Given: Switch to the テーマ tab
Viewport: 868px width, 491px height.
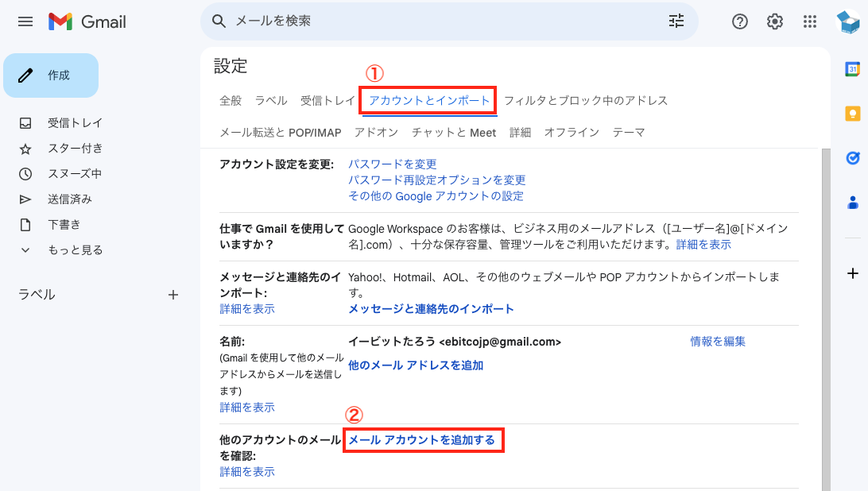Looking at the screenshot, I should point(629,133).
